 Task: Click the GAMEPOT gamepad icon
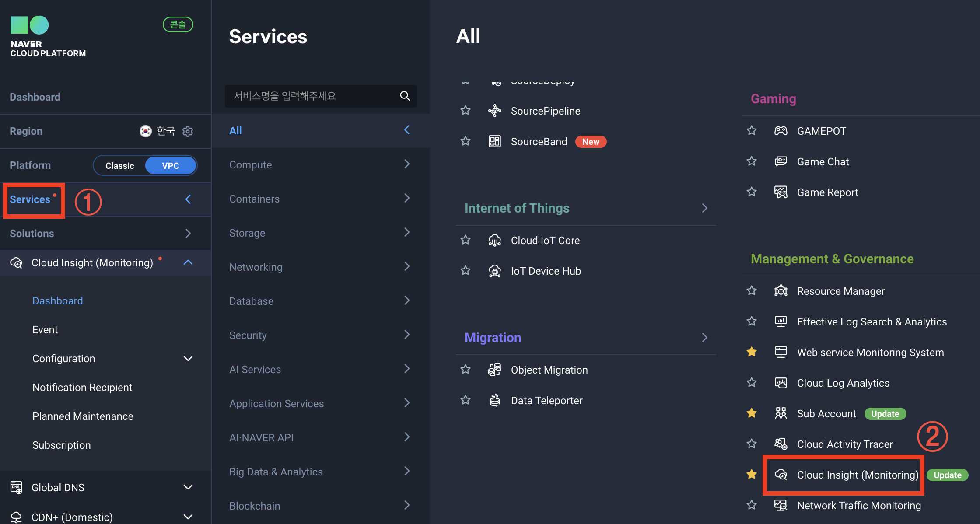[x=780, y=131]
